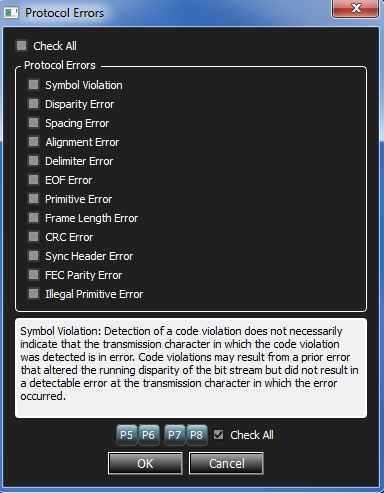
Task: Tick the Spacing Error checkbox
Action: [33, 123]
